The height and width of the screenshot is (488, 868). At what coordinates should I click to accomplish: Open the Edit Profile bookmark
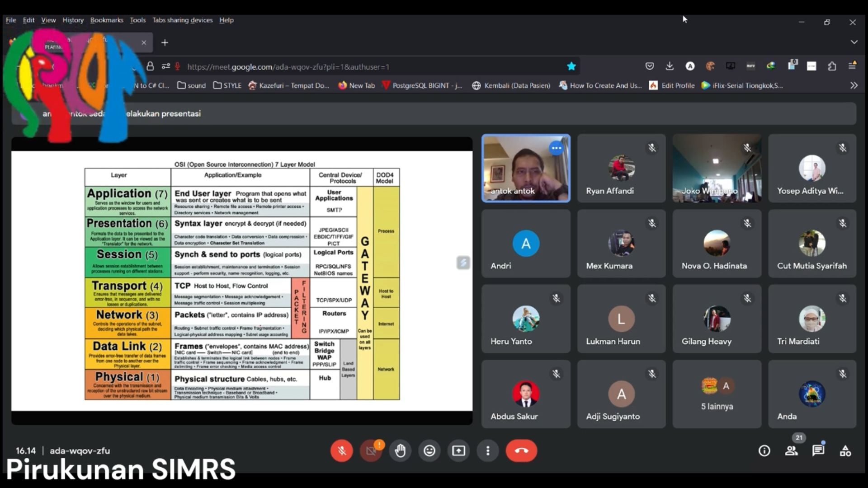(x=672, y=85)
